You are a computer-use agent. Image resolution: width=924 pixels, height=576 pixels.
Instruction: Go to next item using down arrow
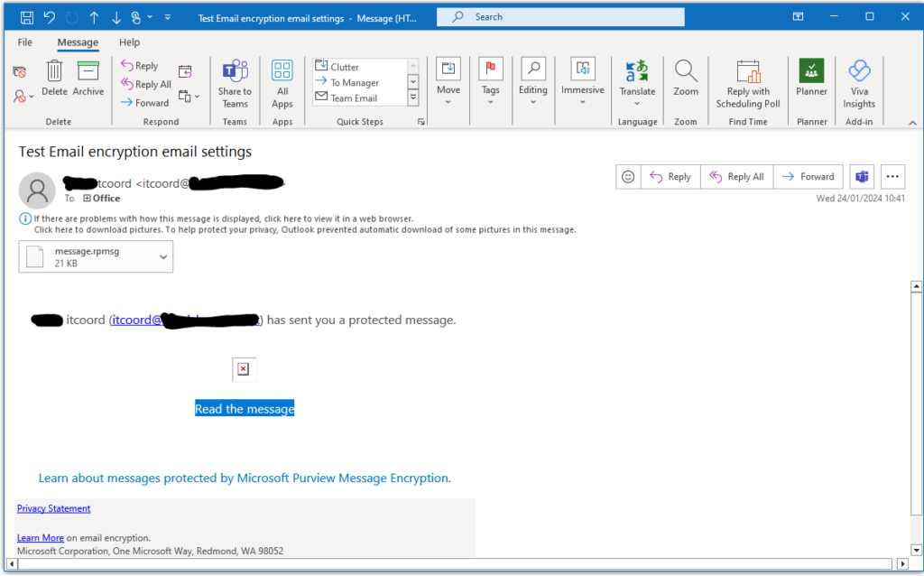(116, 18)
